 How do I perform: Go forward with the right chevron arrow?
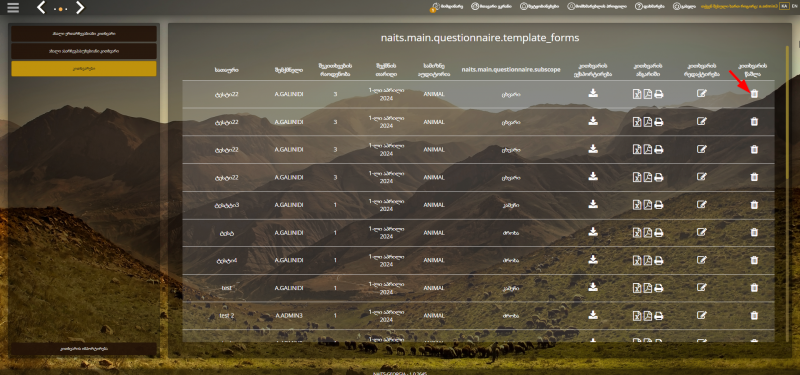click(x=80, y=8)
